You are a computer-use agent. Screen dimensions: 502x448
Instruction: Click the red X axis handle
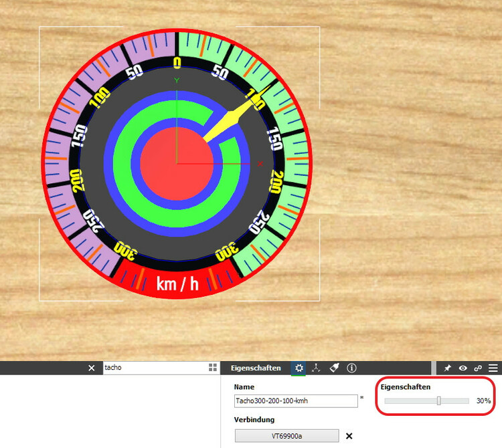pyautogui.click(x=260, y=164)
